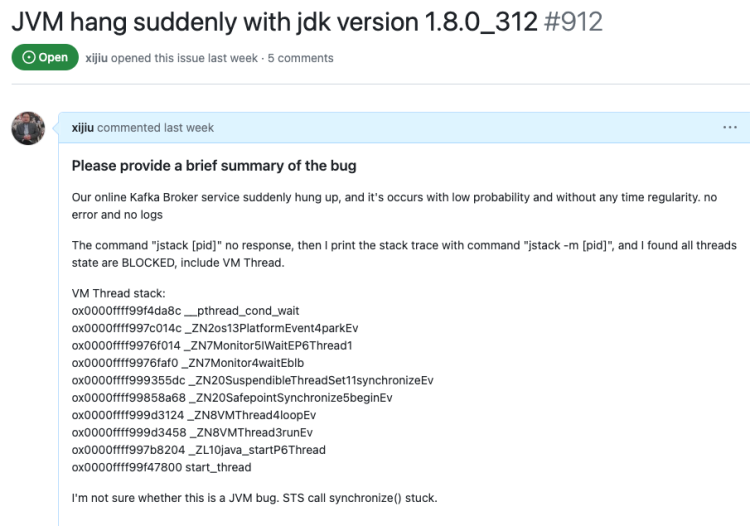Click the "Please provide a brief summary" heading
This screenshot has height=526, width=750.
click(x=214, y=165)
